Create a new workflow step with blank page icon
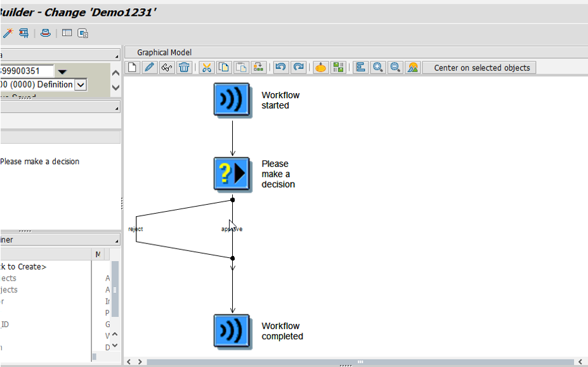The width and height of the screenshot is (588, 367). click(x=132, y=67)
